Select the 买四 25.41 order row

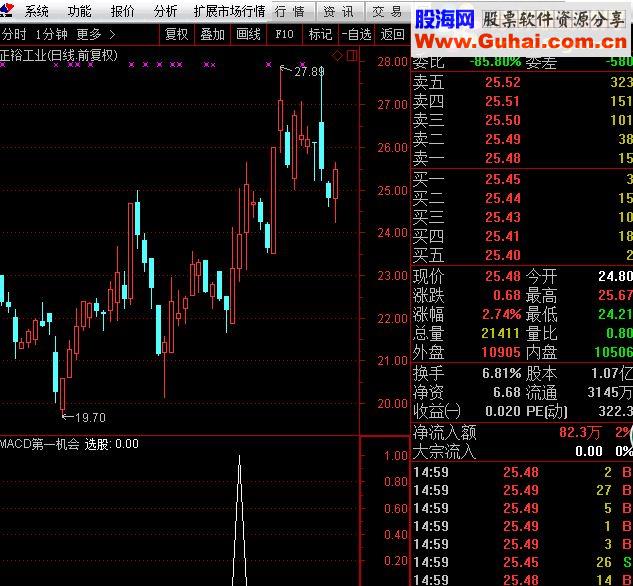click(522, 236)
